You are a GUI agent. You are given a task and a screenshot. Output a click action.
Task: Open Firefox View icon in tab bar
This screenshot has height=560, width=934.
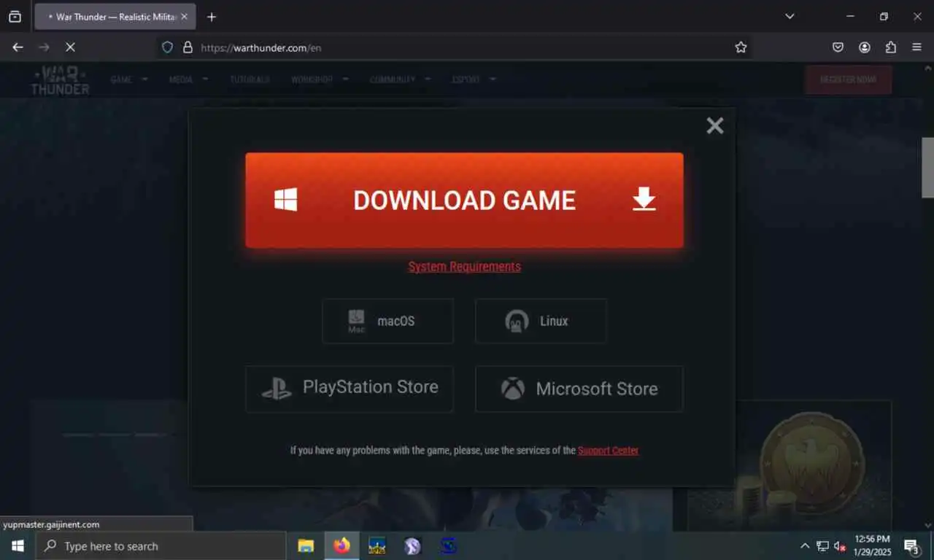(15, 17)
